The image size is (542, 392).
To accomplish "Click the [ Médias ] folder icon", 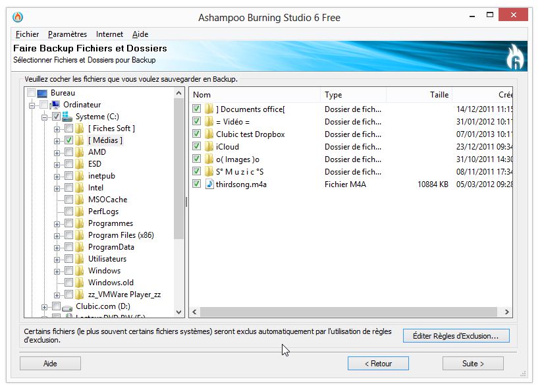I will 80,140.
